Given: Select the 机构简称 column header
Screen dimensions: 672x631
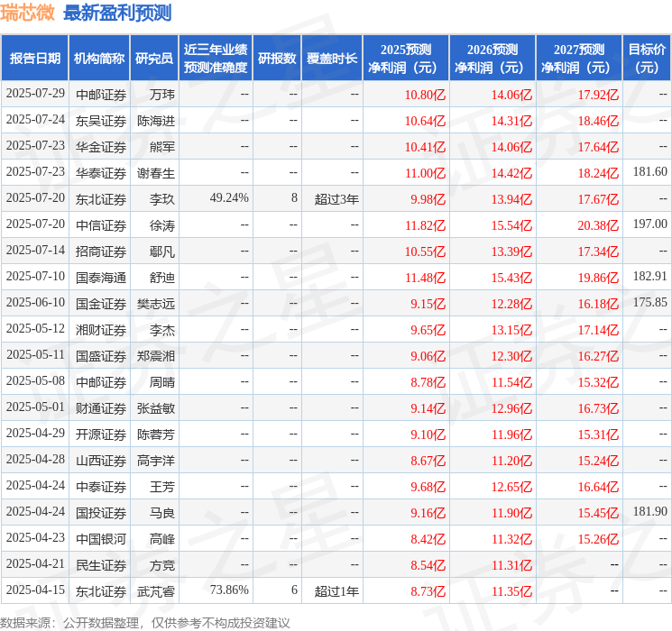Looking at the screenshot, I should [99, 59].
